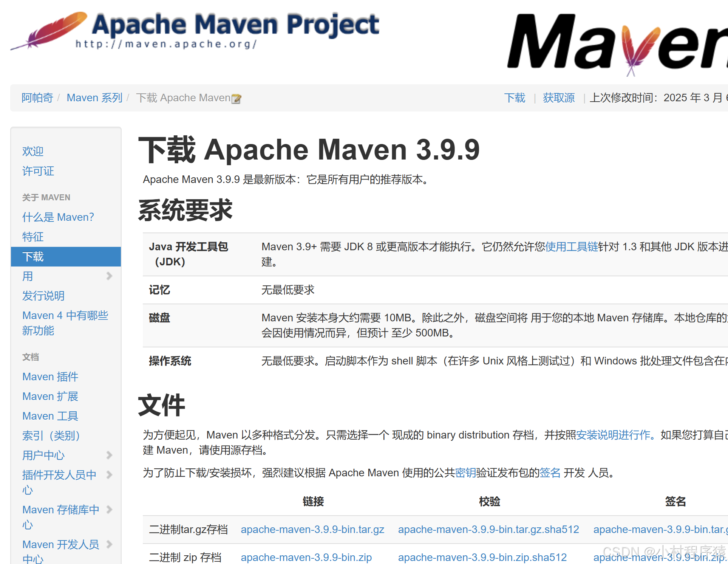Open the apache-maven-3.9.9-bin.tar.gz.sha512 checksum
The width and height of the screenshot is (728, 564).
(488, 530)
